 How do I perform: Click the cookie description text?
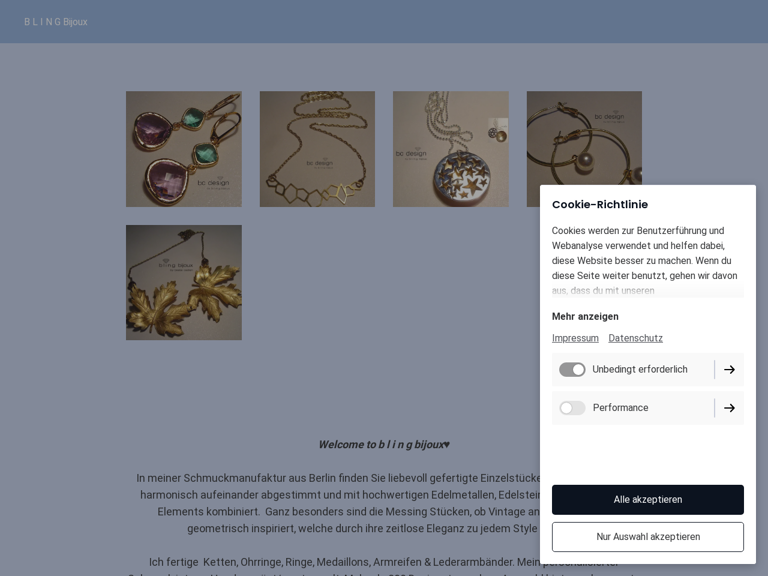(x=647, y=261)
